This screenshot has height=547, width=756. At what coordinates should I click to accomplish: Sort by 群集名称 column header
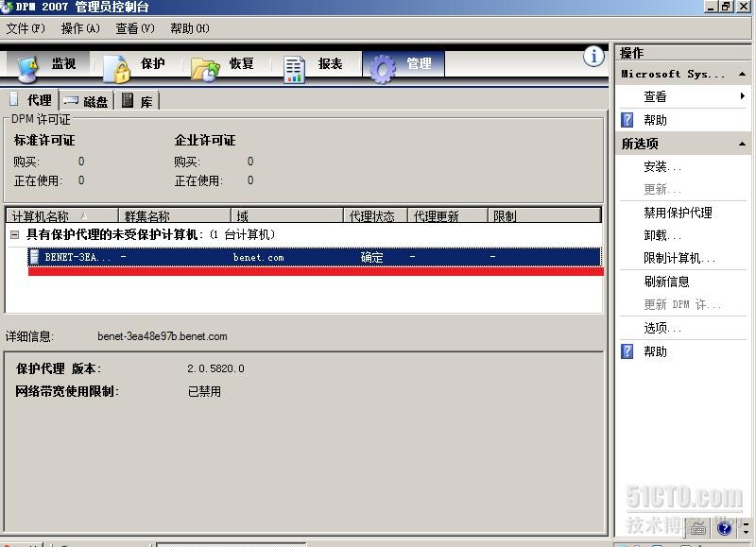coord(175,215)
